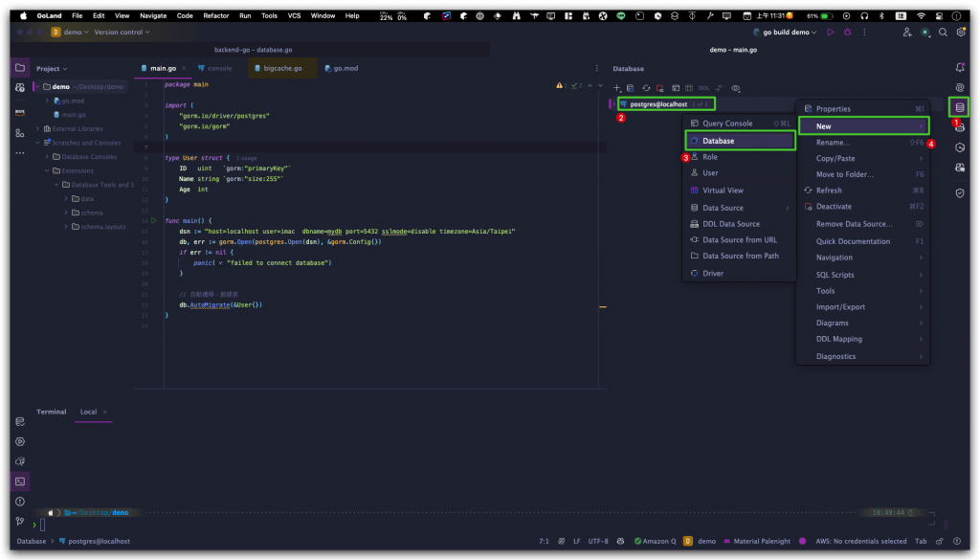Viewport: 980px width, 560px height.
Task: Click postgres@localhost breadcrumb in status bar
Action: point(95,541)
